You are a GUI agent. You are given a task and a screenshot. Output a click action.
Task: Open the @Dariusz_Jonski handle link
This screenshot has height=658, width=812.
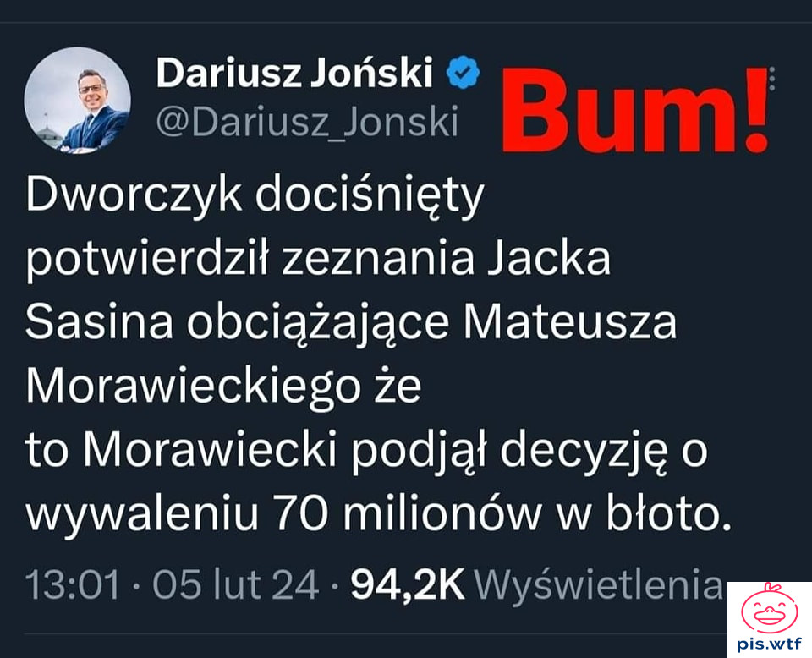click(307, 122)
